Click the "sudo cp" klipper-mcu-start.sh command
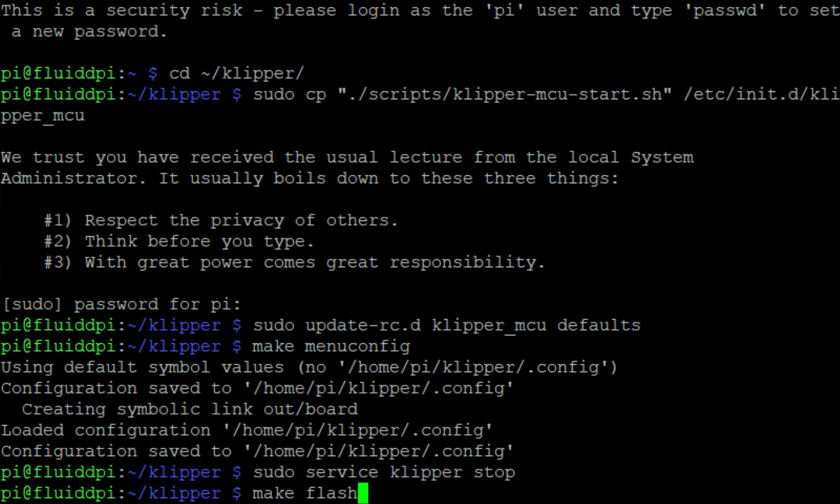The width and height of the screenshot is (840, 504). [x=545, y=94]
